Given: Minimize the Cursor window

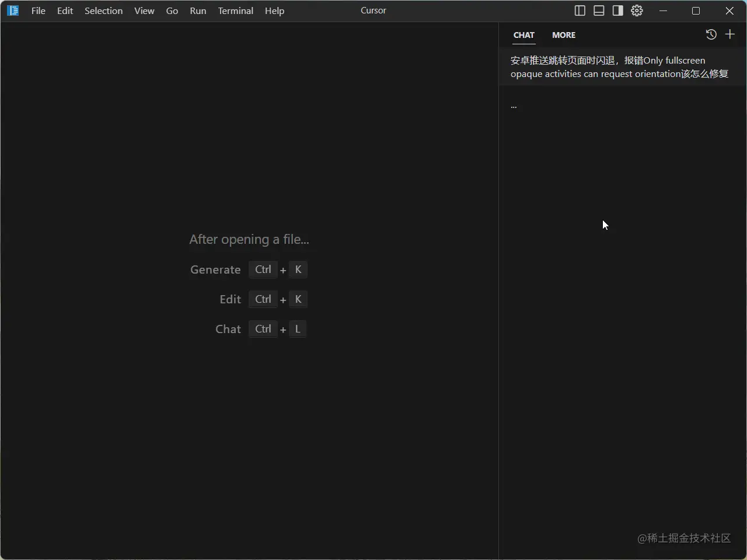Looking at the screenshot, I should [x=663, y=10].
